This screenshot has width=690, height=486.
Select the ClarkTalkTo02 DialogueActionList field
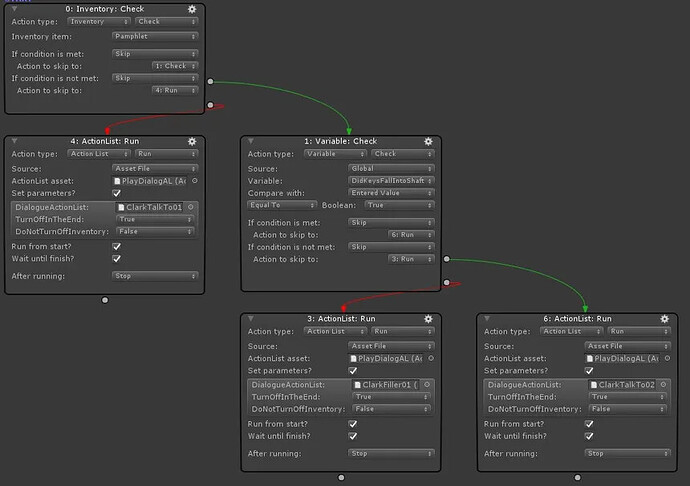tap(623, 385)
